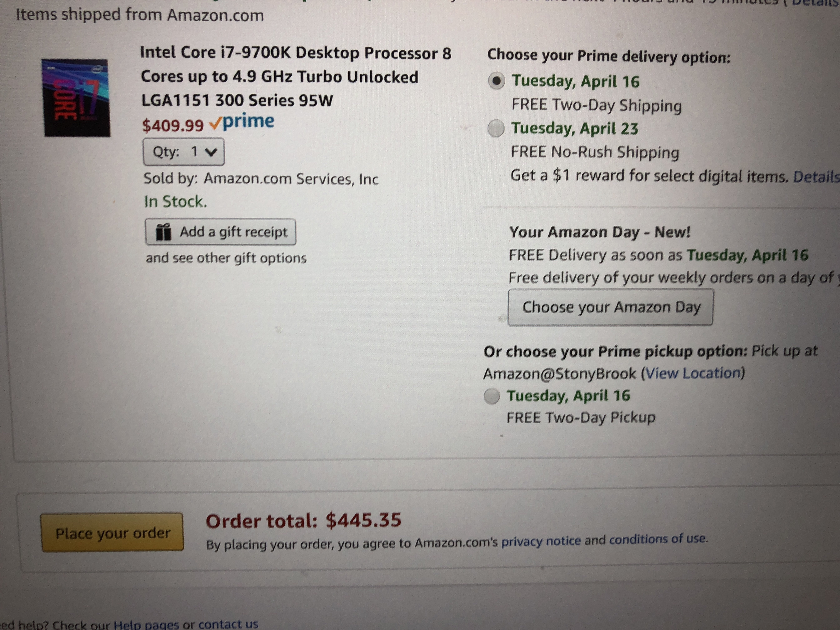Choose the April 23 No-Rush Shipping radio
The image size is (840, 630).
click(496, 128)
